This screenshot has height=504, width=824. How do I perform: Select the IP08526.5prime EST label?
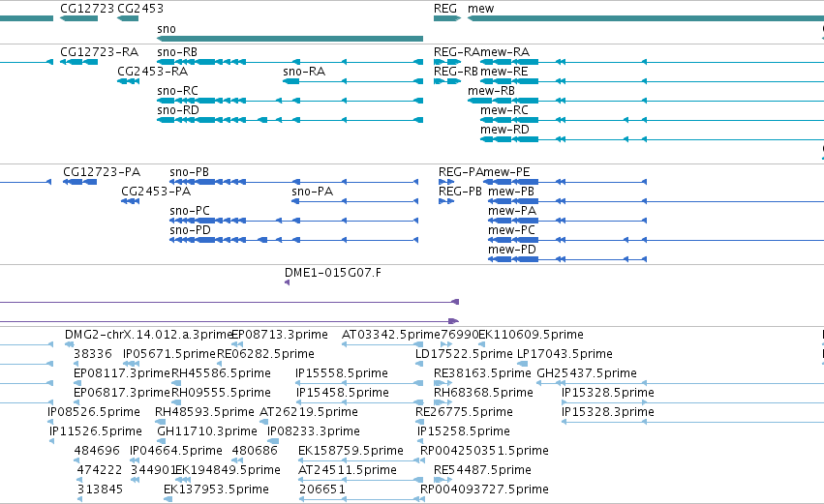click(94, 413)
